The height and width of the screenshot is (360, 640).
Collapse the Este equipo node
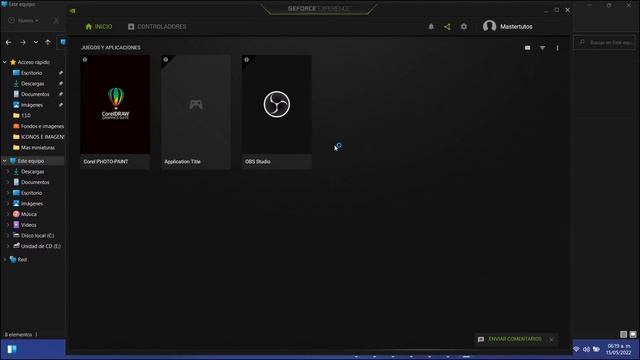[x=4, y=161]
